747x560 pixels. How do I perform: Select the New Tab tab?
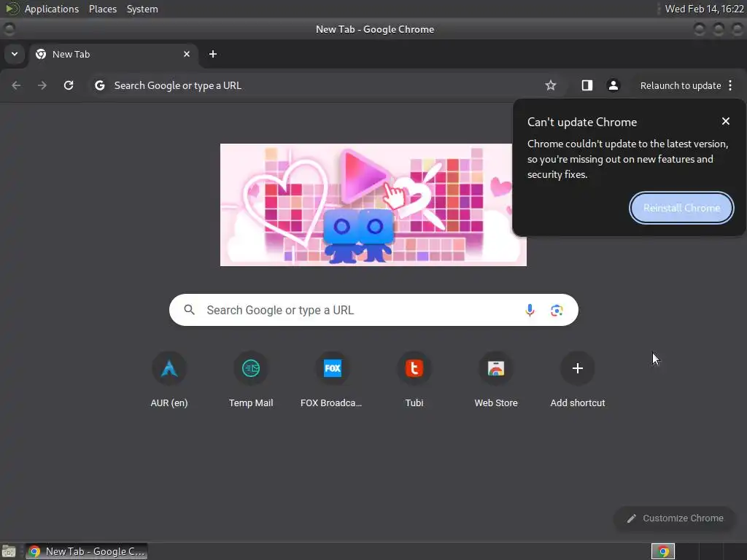click(x=112, y=54)
